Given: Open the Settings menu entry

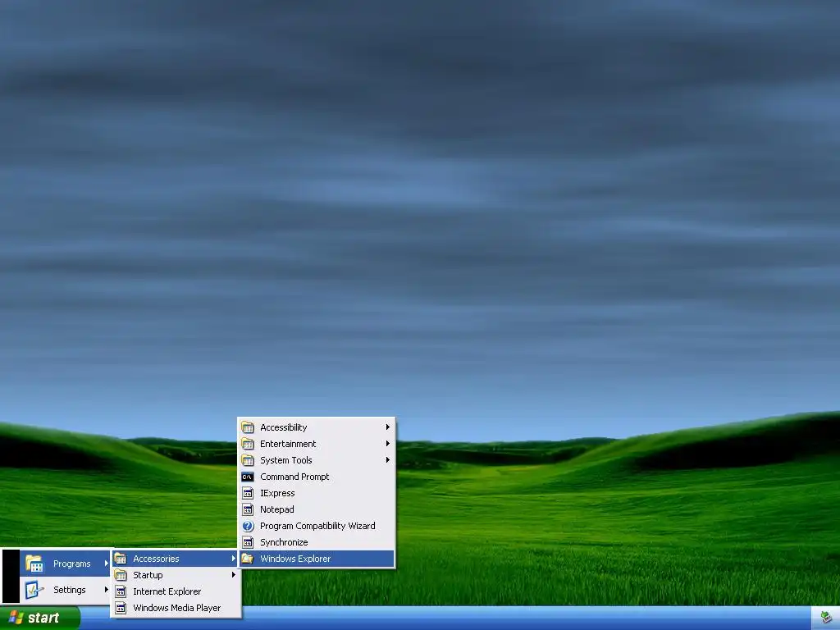Looking at the screenshot, I should 65,590.
